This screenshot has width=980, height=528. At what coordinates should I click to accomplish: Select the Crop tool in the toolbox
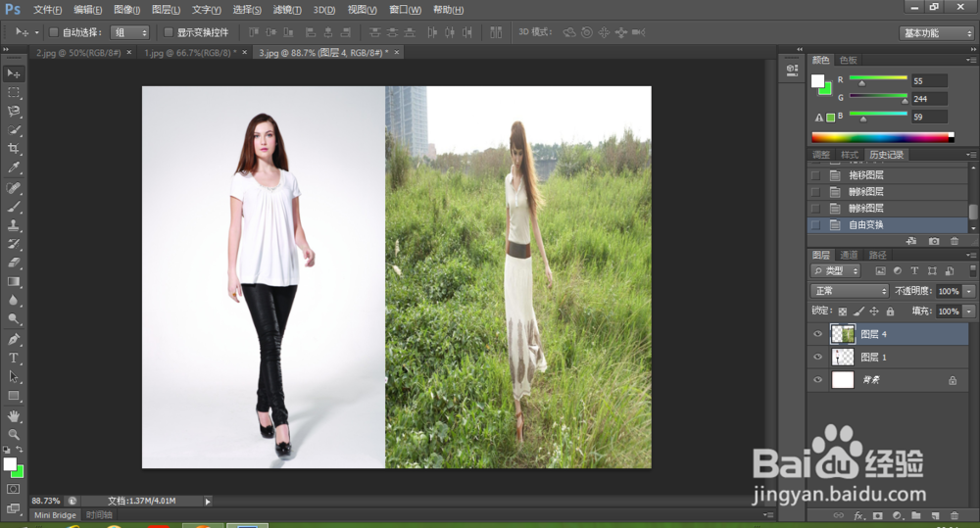(14, 149)
